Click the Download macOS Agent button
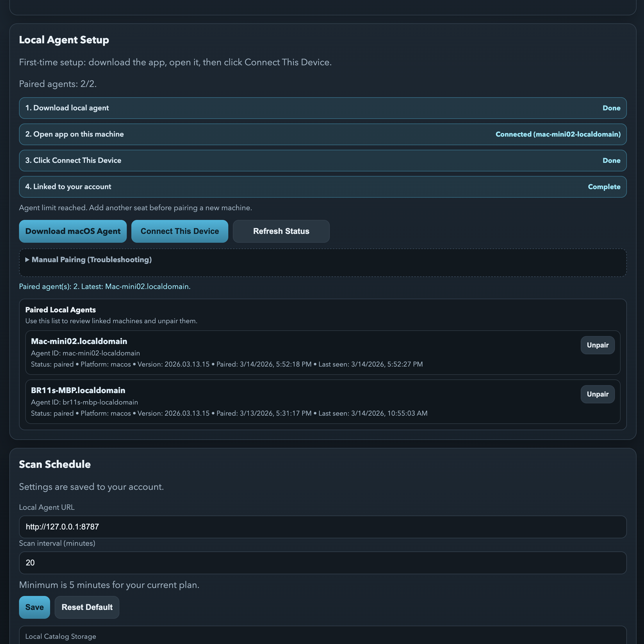 coord(72,231)
